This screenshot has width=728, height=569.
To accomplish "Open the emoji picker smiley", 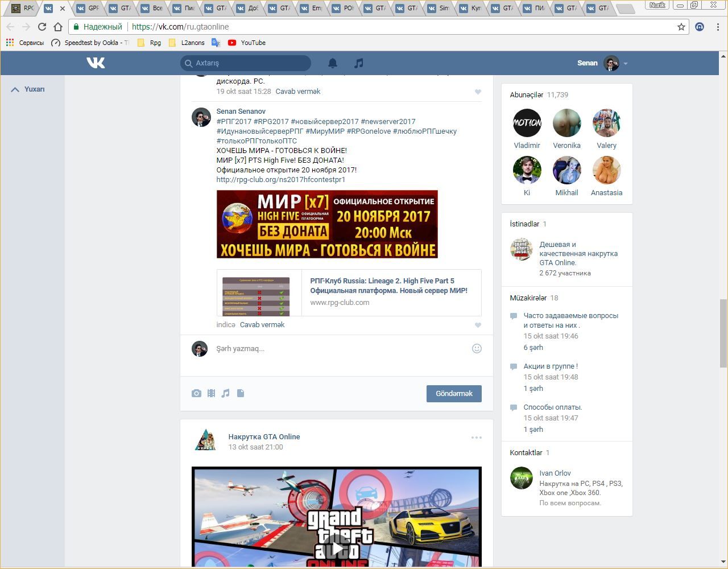I will coord(477,348).
